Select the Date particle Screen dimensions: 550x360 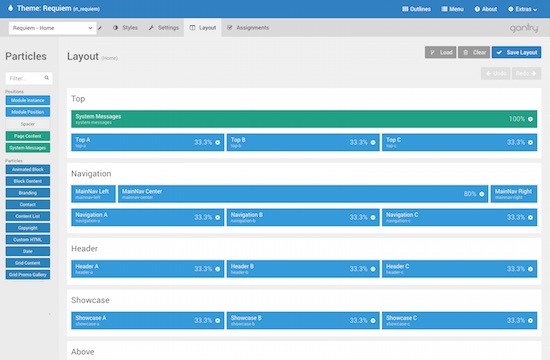coord(28,252)
